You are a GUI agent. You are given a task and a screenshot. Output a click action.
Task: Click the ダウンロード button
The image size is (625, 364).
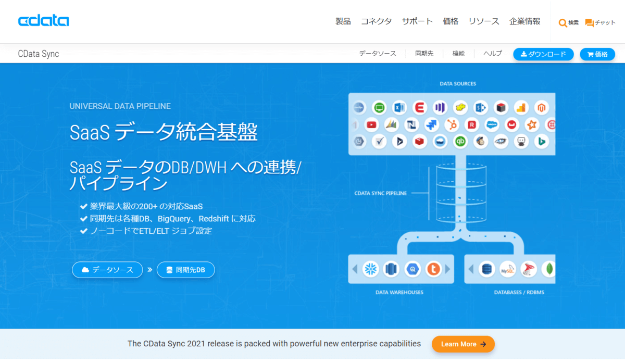click(543, 54)
